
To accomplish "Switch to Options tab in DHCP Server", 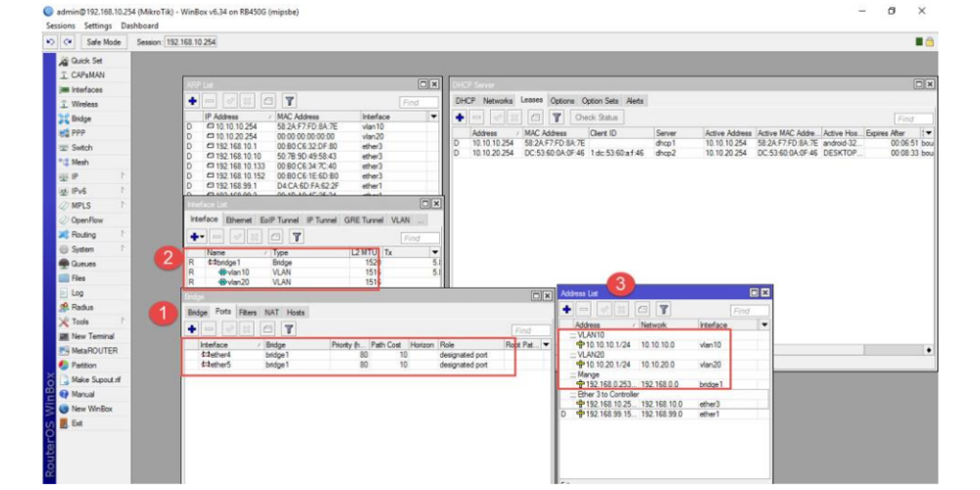I will tap(562, 101).
